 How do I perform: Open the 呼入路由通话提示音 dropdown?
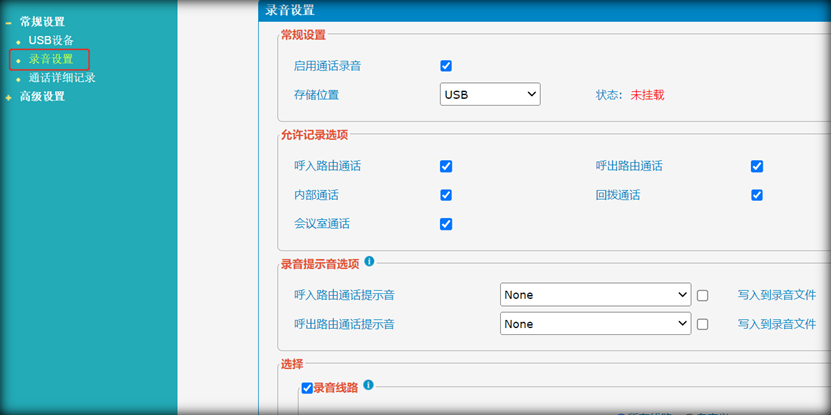coord(596,295)
